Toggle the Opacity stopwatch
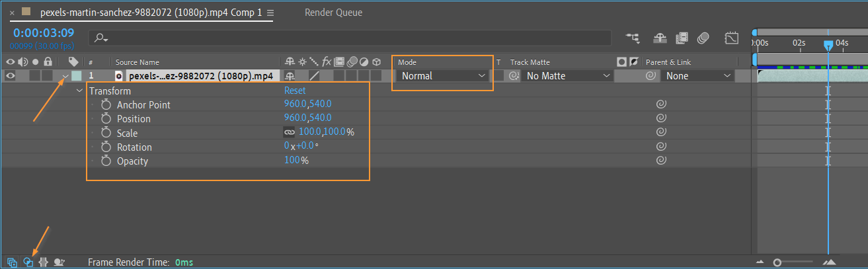 click(106, 161)
